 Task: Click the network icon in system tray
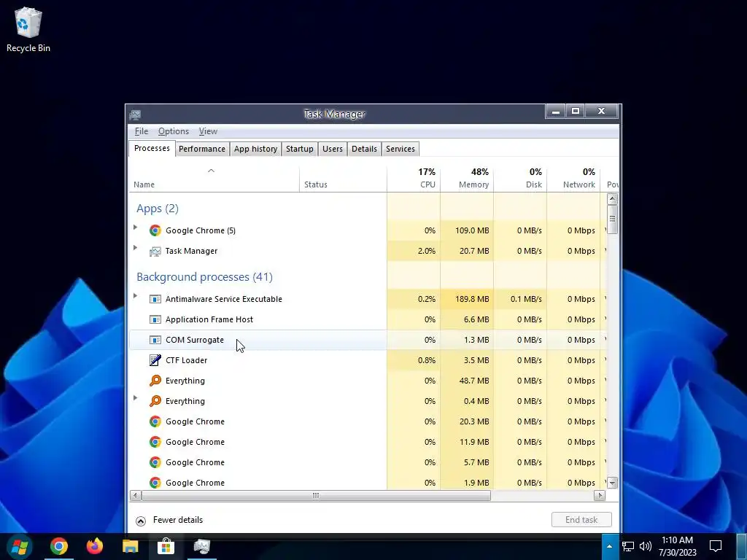pos(628,546)
